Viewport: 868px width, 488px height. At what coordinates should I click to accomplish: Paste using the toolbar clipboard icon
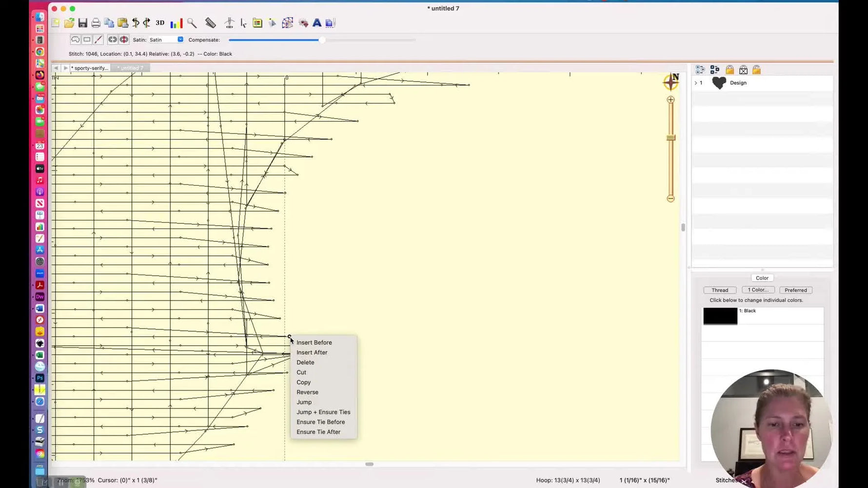(x=123, y=23)
